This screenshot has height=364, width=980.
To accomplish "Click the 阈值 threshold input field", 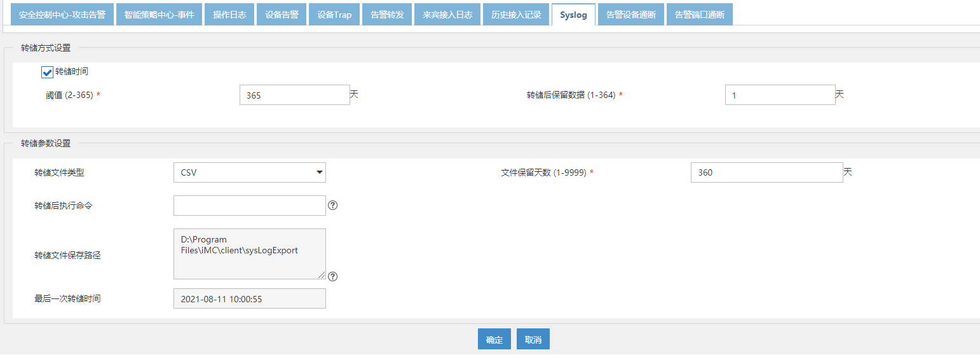I will click(294, 95).
